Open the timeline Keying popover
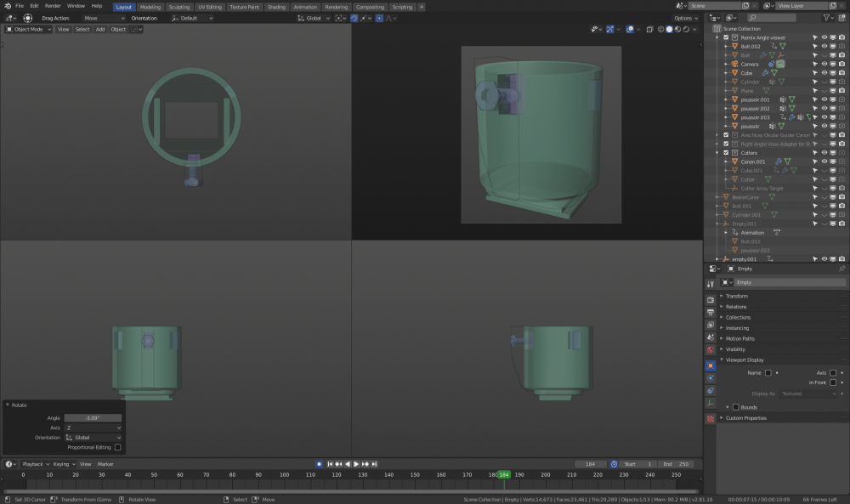This screenshot has height=504, width=850. tap(63, 464)
